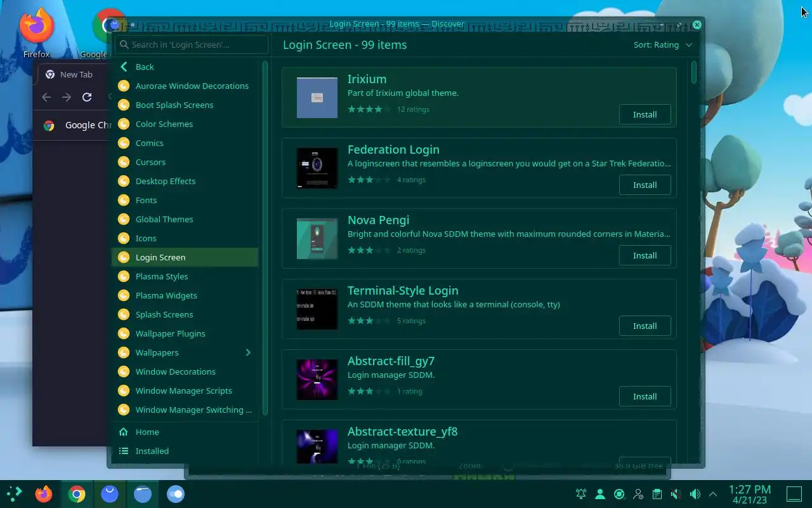Click Discover app icon in title bar
Viewport: 812px width, 508px height.
pyautogui.click(x=115, y=25)
